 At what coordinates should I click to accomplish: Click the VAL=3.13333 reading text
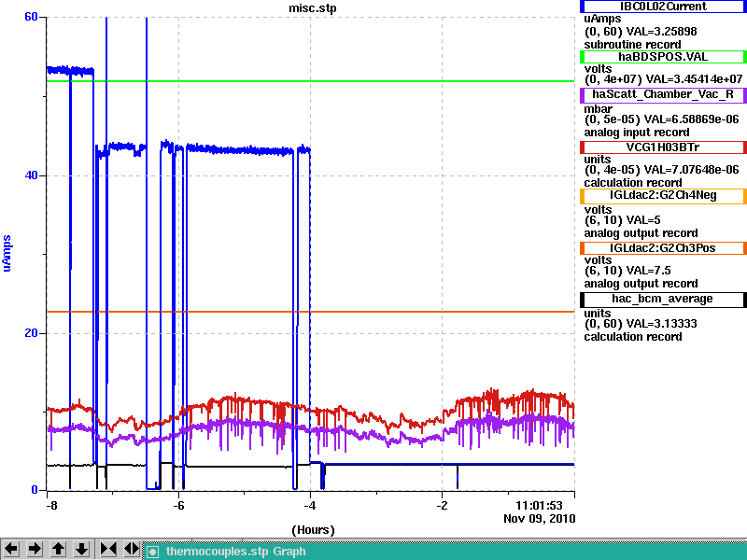pyautogui.click(x=661, y=324)
